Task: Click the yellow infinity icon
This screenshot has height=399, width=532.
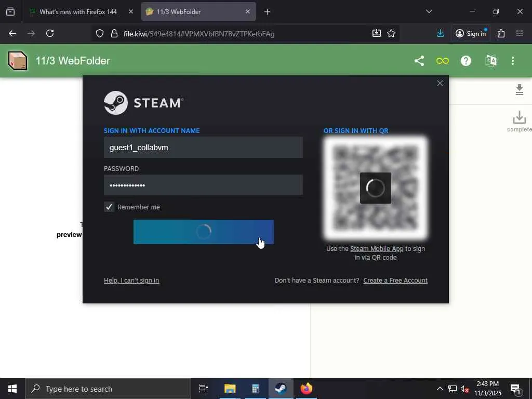Action: 443,61
